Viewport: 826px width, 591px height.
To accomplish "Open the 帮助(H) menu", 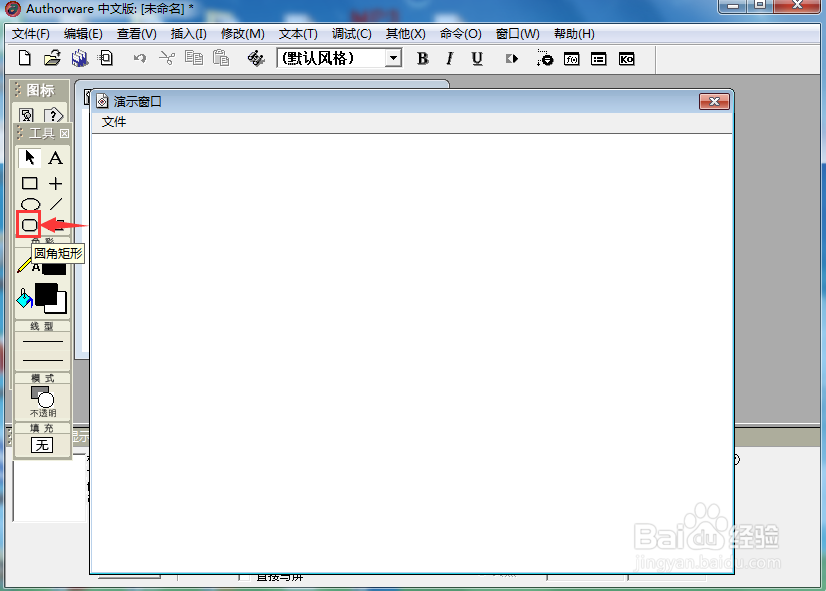I will (x=574, y=34).
